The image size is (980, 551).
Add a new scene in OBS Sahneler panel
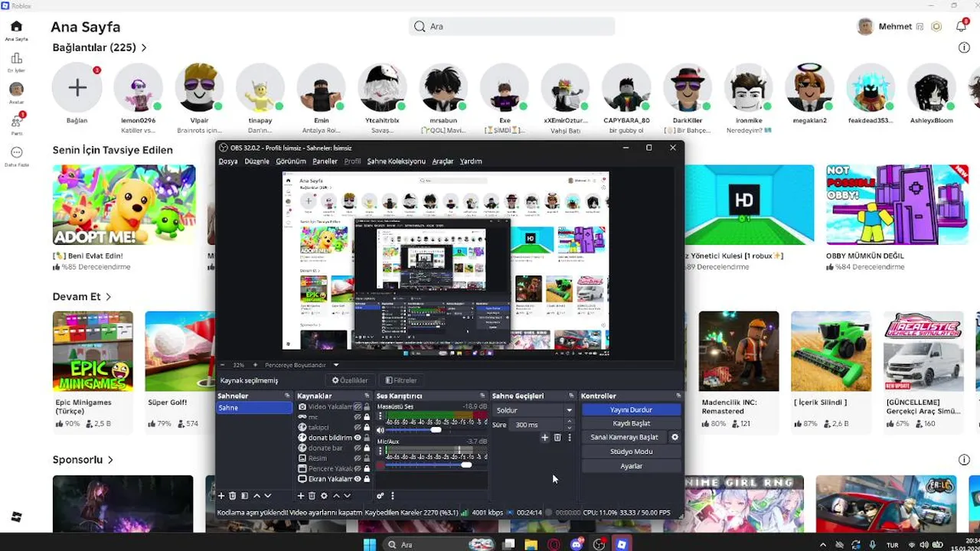tap(221, 496)
